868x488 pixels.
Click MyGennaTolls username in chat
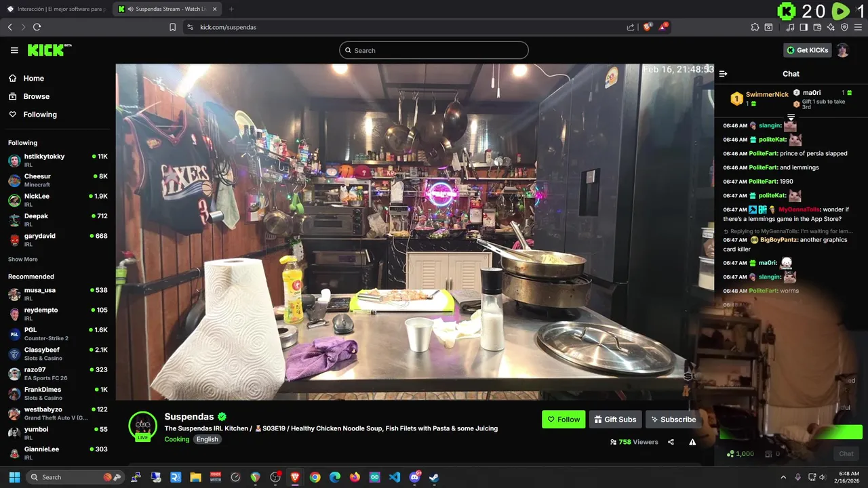click(x=799, y=209)
